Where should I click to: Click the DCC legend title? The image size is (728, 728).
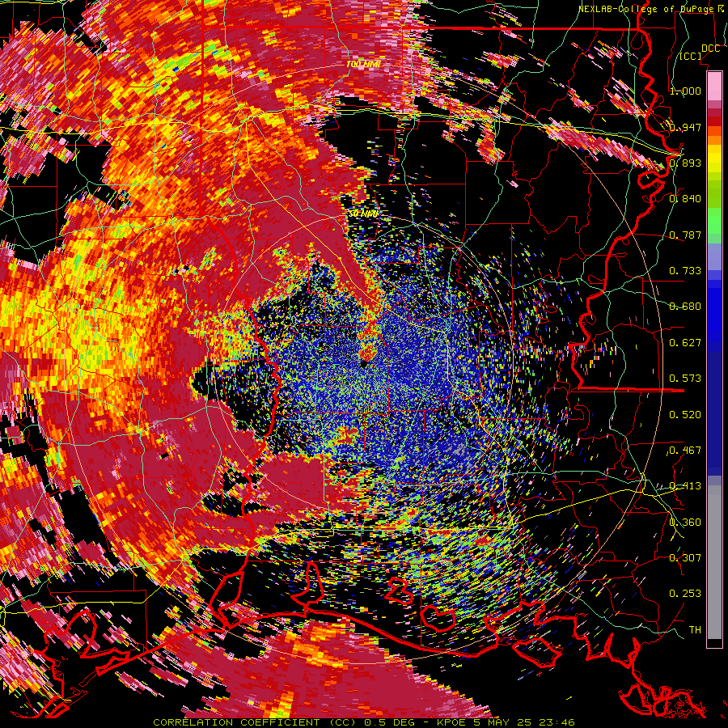tap(710, 49)
